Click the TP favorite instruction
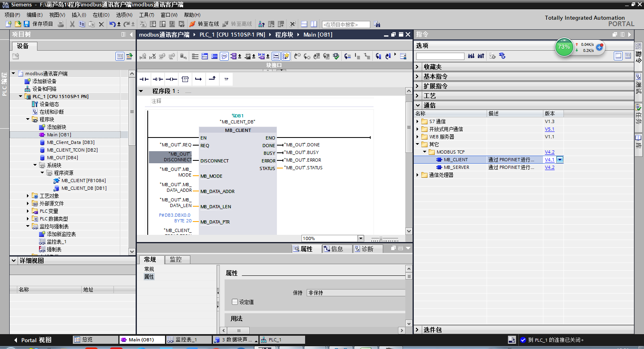This screenshot has width=644, height=349. click(226, 79)
